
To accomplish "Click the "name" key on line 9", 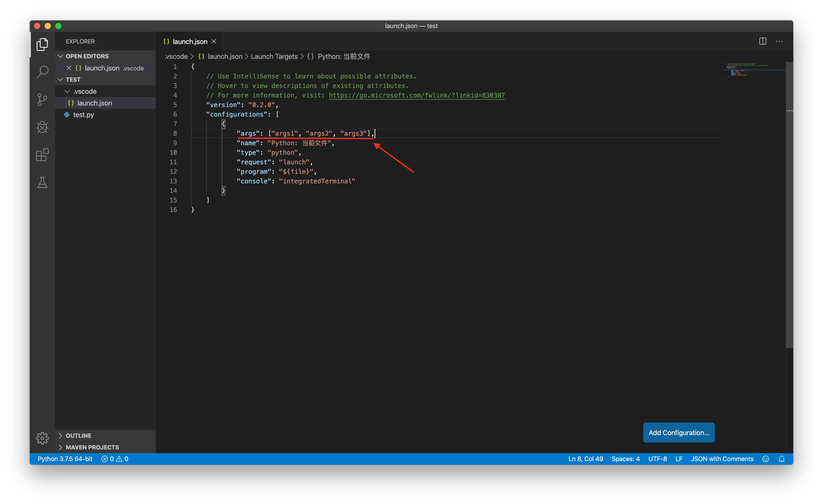I will 248,143.
